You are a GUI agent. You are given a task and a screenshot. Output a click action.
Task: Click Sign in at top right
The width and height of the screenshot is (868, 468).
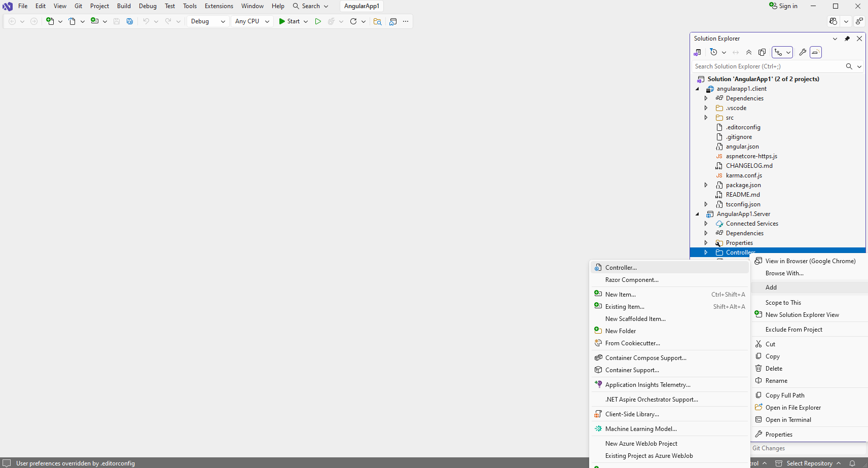point(783,6)
